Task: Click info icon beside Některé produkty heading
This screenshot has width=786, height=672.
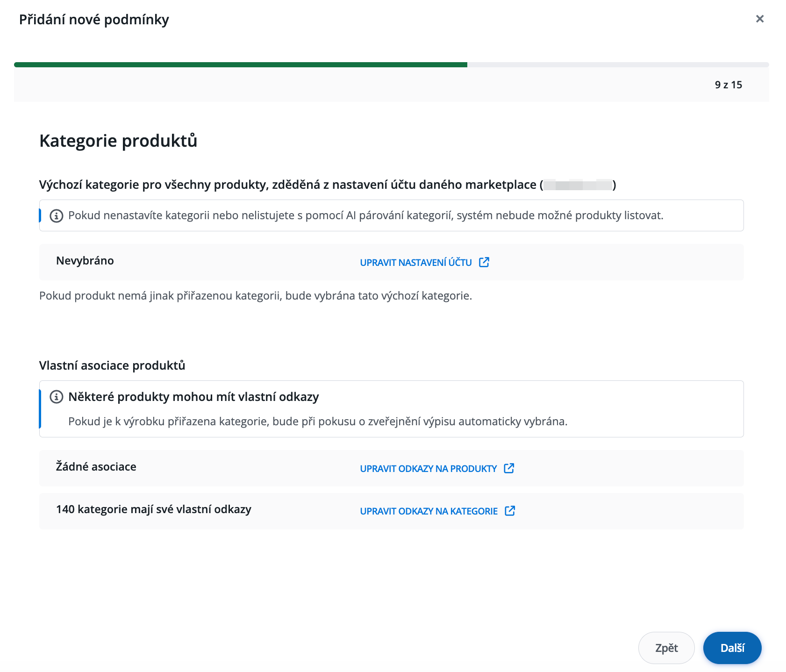Action: click(x=57, y=397)
